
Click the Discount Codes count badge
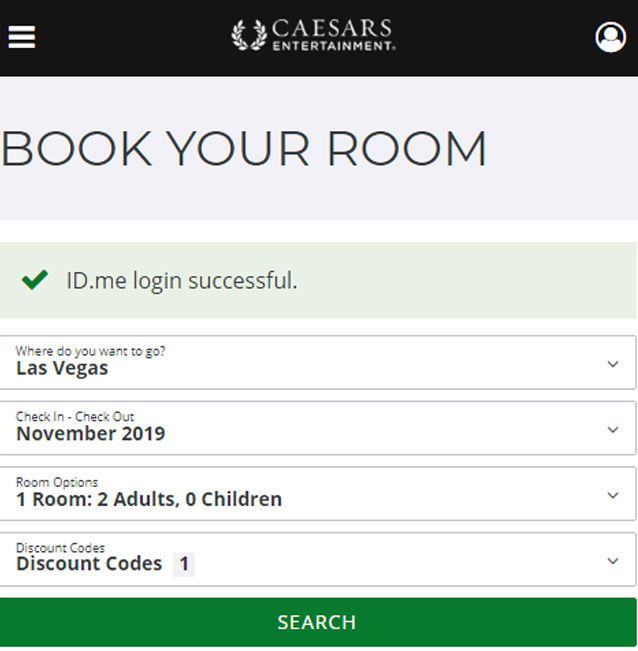[x=184, y=564]
